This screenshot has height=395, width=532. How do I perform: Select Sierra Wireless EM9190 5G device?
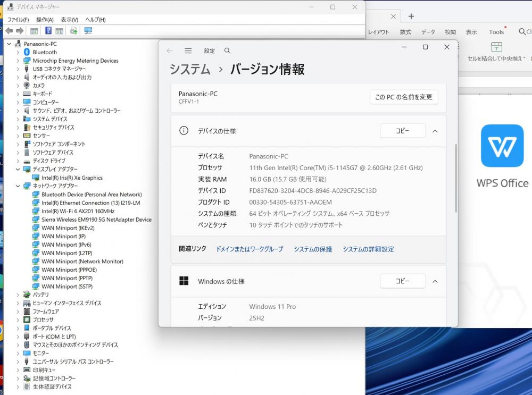point(96,220)
